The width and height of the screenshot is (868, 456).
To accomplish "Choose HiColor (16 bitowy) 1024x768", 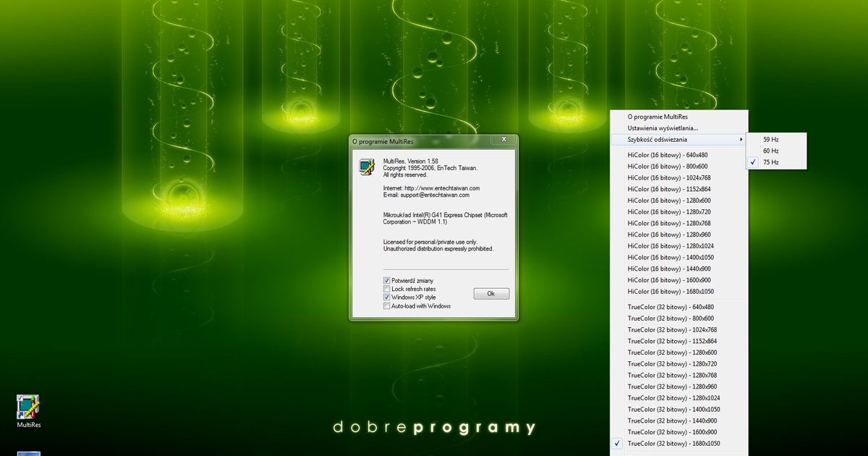I will [x=679, y=178].
